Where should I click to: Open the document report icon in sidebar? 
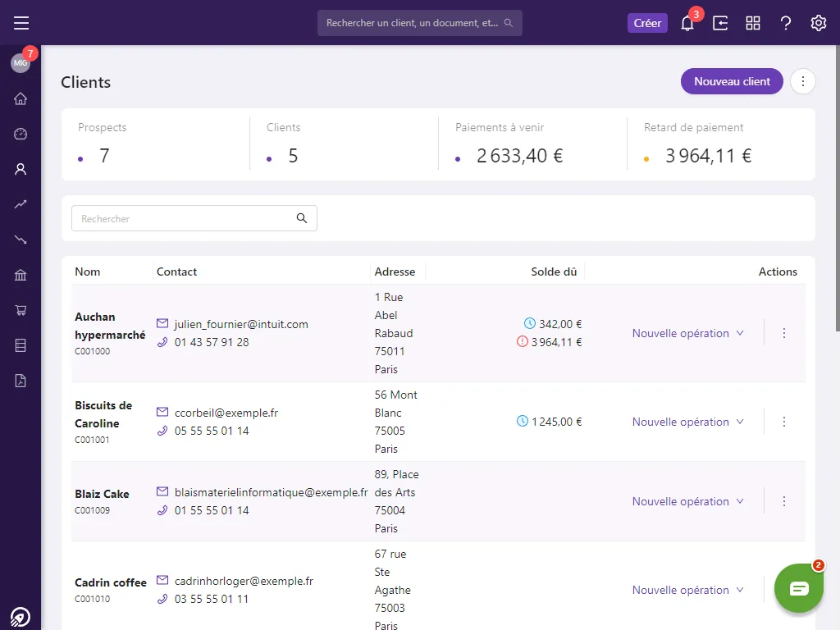[x=21, y=381]
